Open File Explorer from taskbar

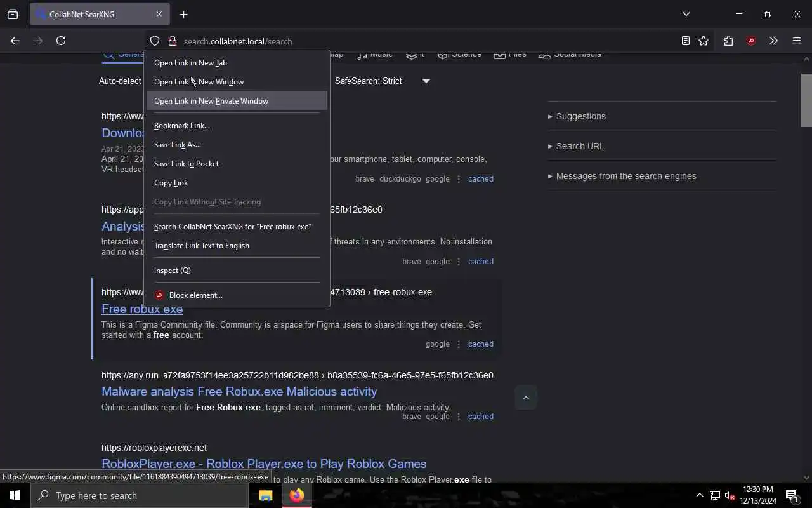pyautogui.click(x=266, y=495)
